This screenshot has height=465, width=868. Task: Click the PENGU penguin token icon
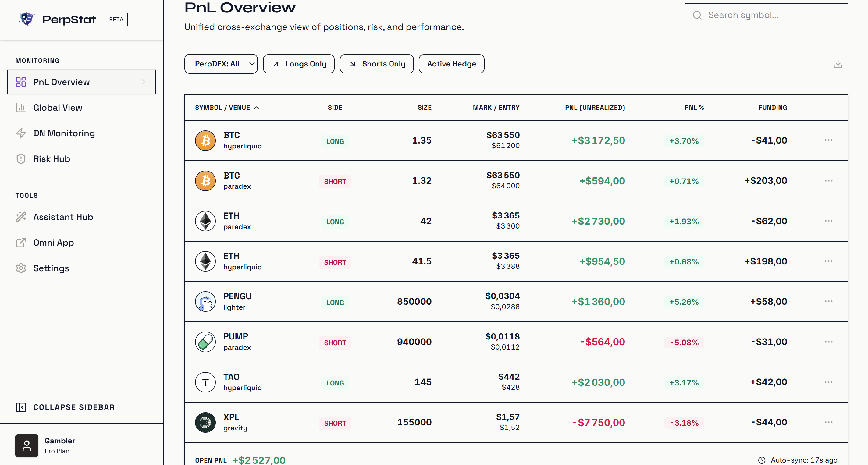[205, 302]
